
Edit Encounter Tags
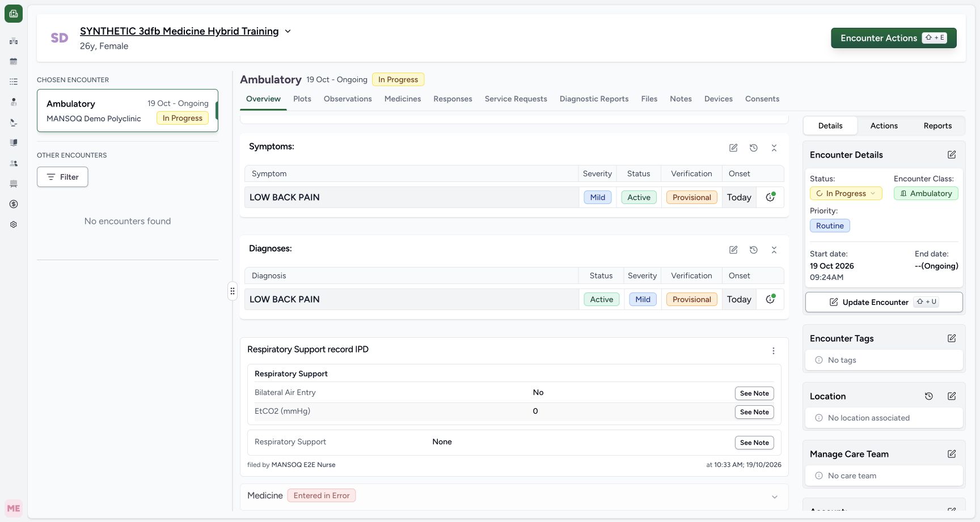pyautogui.click(x=952, y=338)
